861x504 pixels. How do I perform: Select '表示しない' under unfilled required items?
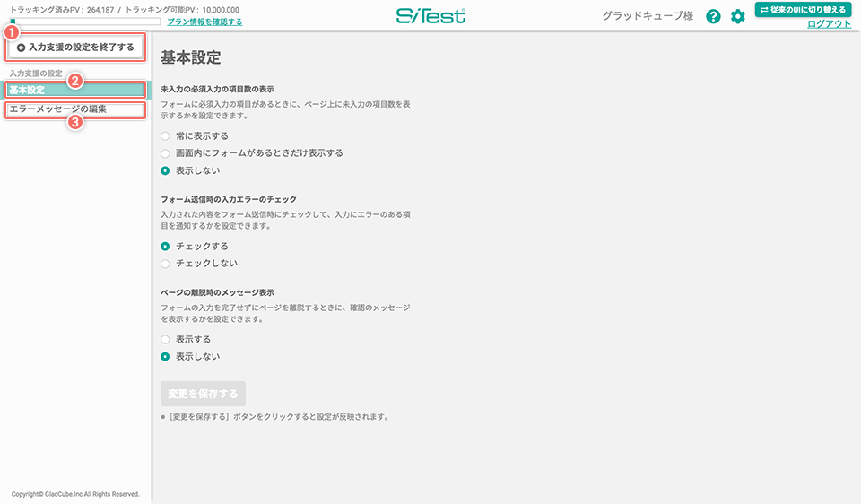click(x=165, y=170)
